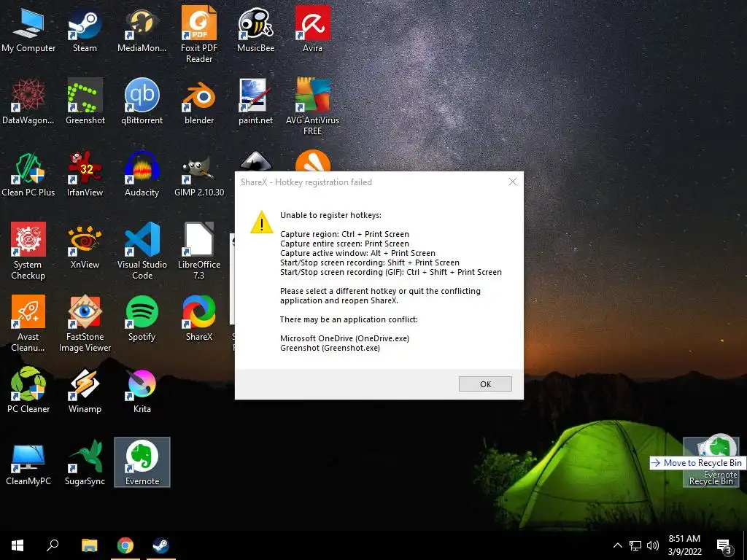
Task: Click the 'Capture region: Ctrl + Print Screen' line
Action: [x=344, y=234]
